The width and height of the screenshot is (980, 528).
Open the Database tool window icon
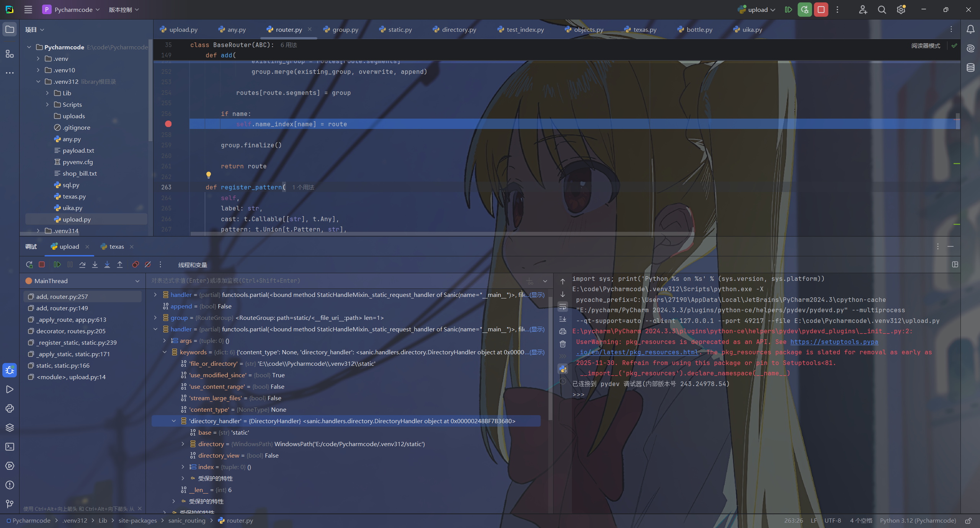(970, 68)
